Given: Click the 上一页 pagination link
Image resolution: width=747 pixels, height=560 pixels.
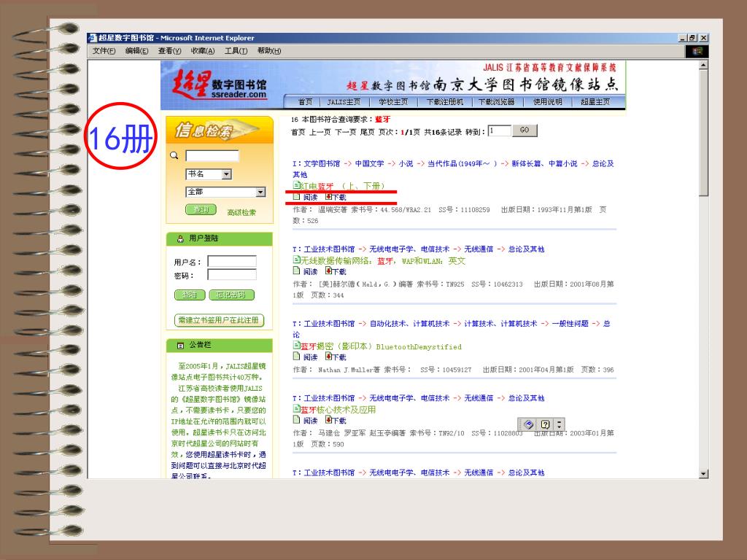Looking at the screenshot, I should [320, 132].
